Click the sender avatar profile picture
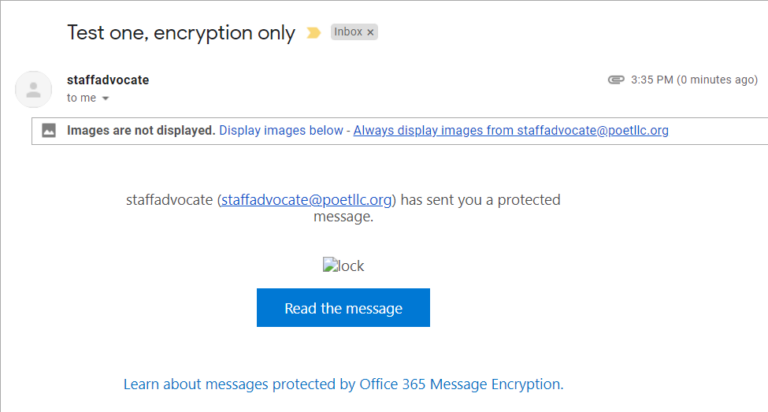The width and height of the screenshot is (768, 412). click(34, 89)
